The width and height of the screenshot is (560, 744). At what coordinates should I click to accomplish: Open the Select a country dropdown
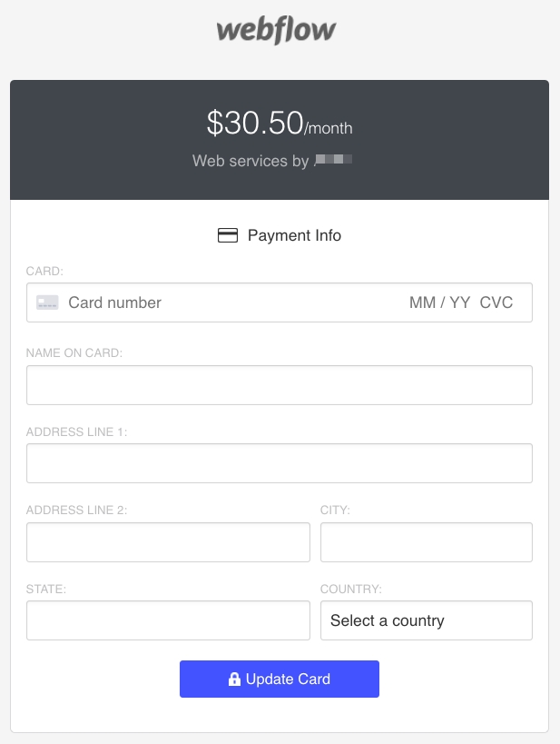click(x=426, y=620)
